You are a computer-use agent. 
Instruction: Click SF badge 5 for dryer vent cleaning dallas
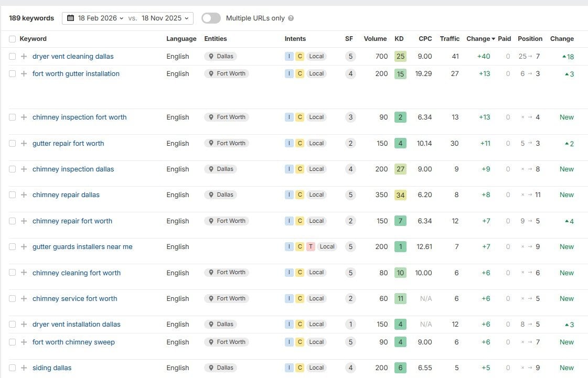[350, 56]
